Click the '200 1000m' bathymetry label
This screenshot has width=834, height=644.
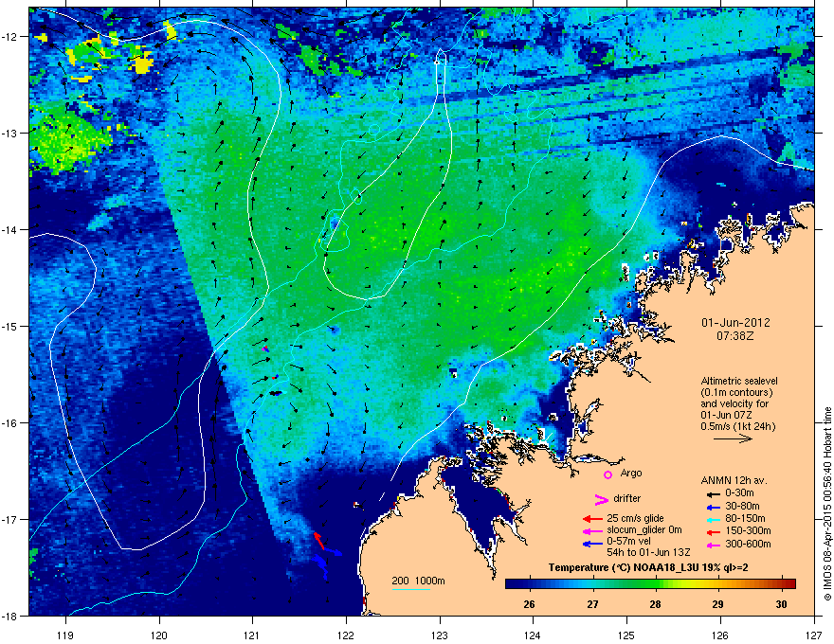pos(418,581)
